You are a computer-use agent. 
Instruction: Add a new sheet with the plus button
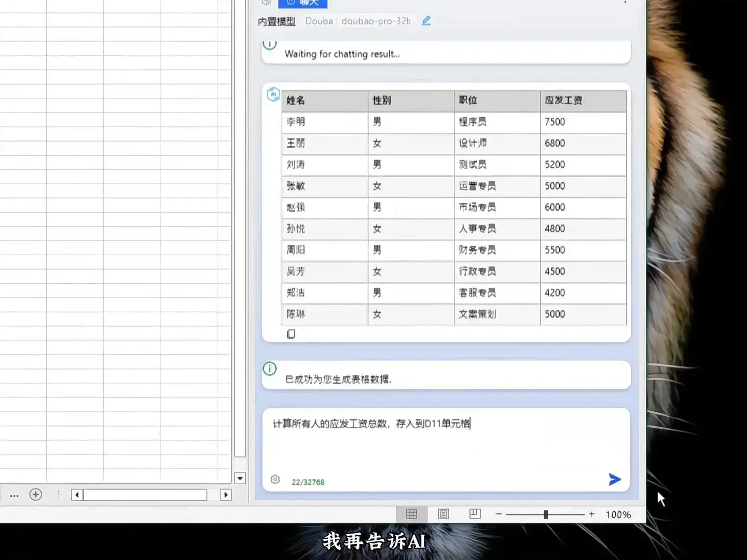point(35,495)
